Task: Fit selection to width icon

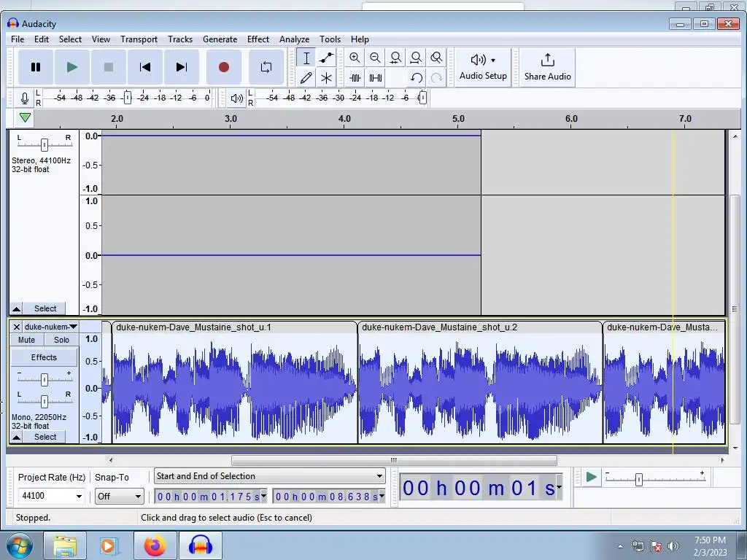Action: [395, 58]
